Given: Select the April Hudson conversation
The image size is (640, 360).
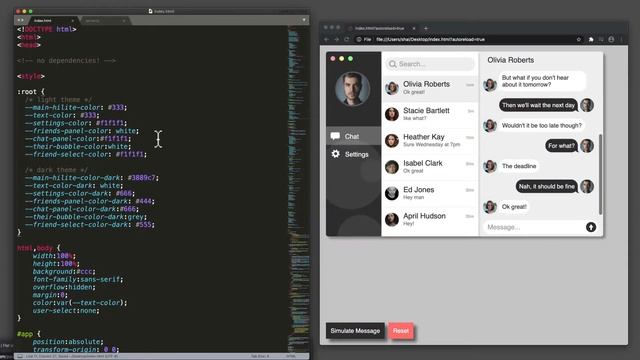Looking at the screenshot, I should (x=430, y=219).
